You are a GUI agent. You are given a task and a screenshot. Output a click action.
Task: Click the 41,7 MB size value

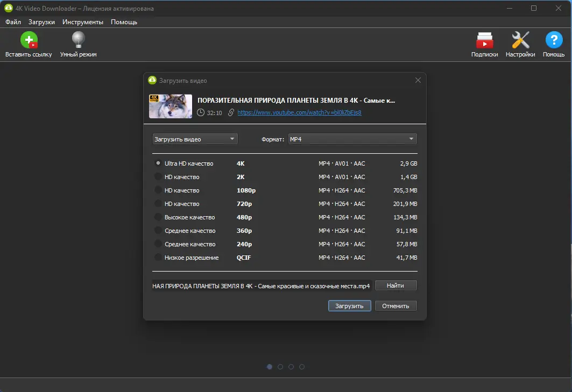pos(407,258)
